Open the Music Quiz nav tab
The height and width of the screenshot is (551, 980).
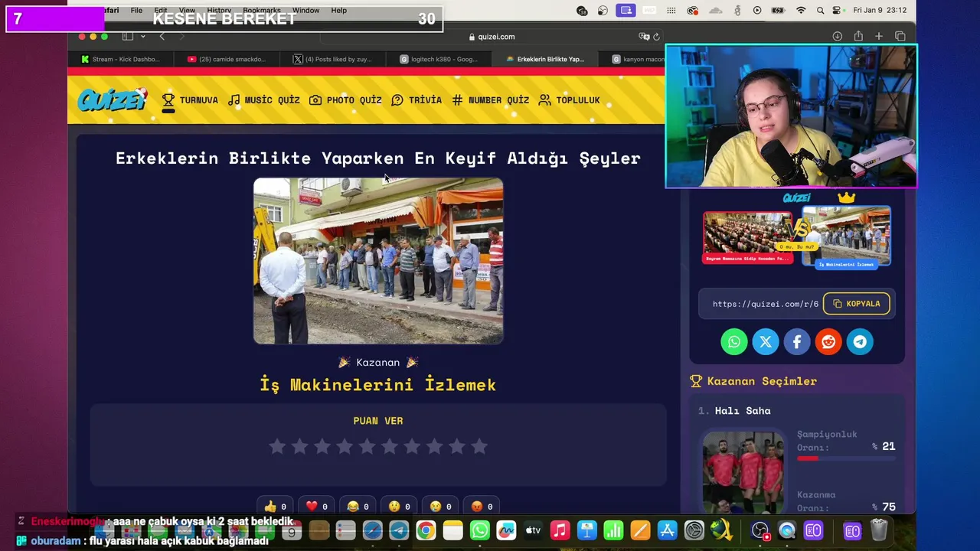[264, 100]
